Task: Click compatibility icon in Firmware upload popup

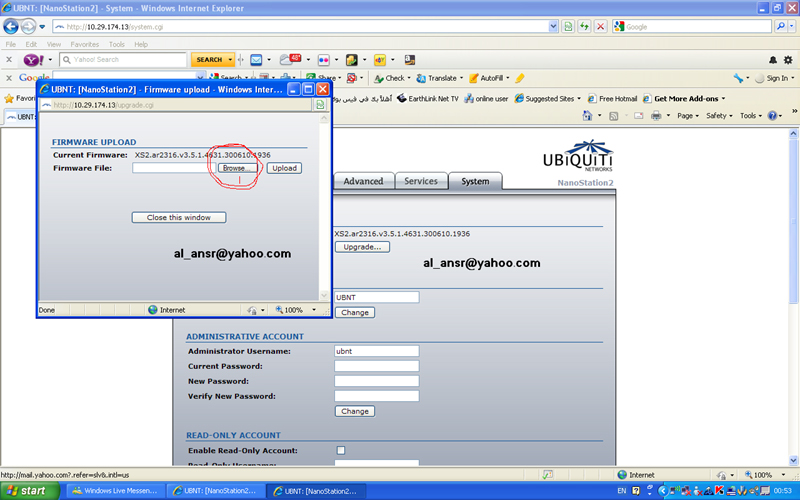Action: (320, 105)
